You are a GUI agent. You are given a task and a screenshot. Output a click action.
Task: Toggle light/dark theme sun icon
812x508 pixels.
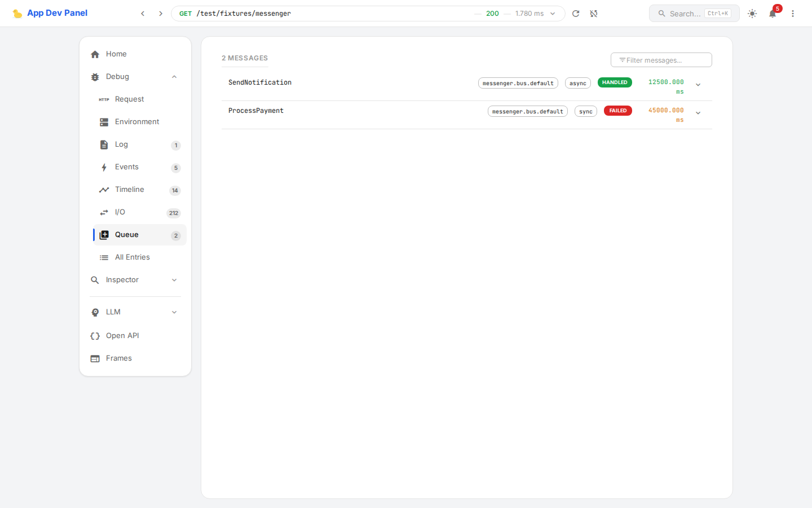pyautogui.click(x=752, y=14)
